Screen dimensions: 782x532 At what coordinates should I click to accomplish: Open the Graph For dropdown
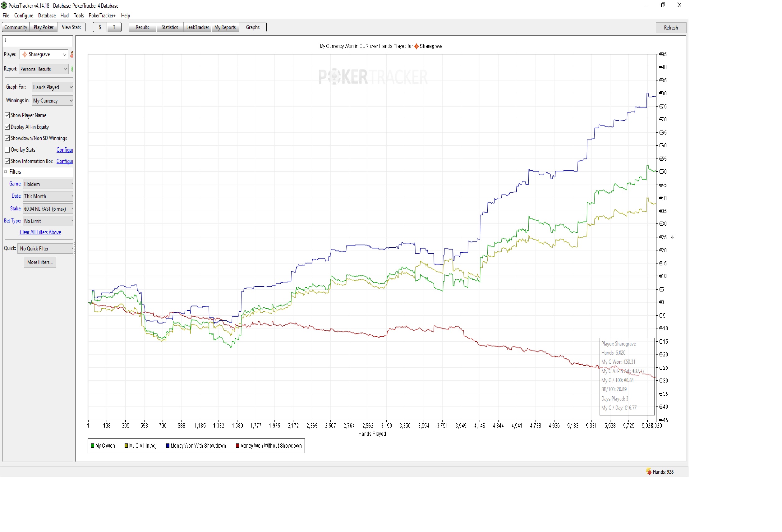coord(53,88)
